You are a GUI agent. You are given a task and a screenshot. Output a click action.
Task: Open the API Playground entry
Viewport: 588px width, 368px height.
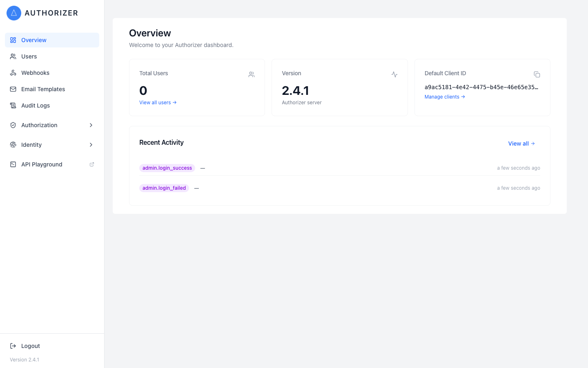pos(52,164)
